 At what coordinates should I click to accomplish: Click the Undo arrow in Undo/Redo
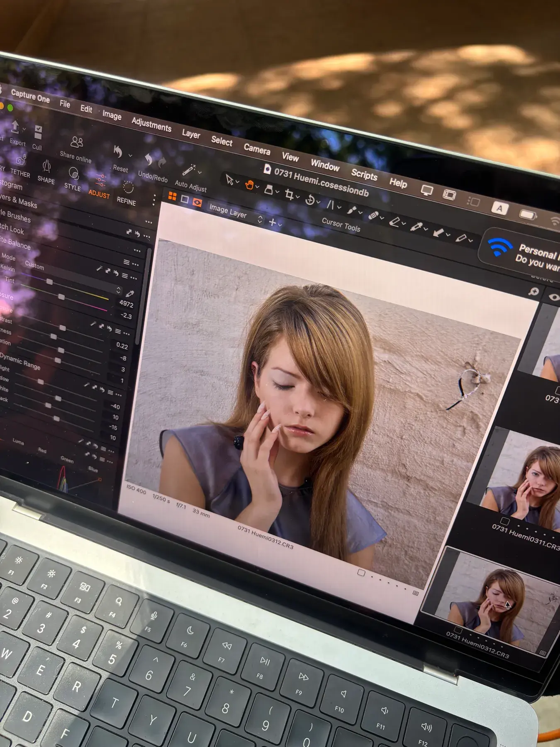pyautogui.click(x=148, y=159)
